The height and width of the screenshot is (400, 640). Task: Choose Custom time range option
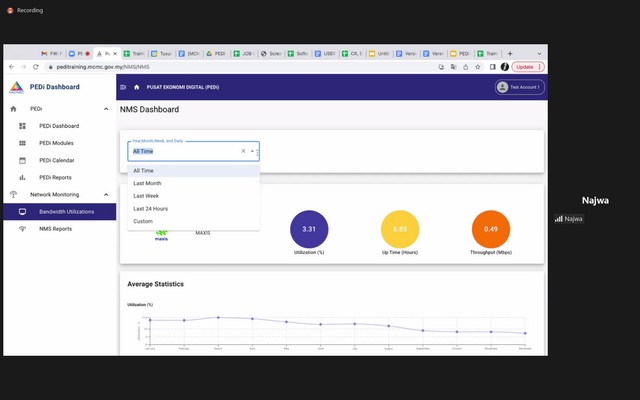tap(143, 221)
